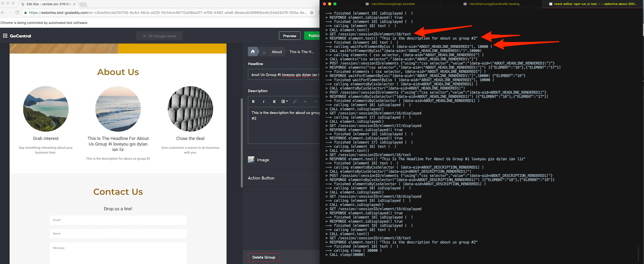Select the ocean waves circular image
644x264 pixels.
118,109
